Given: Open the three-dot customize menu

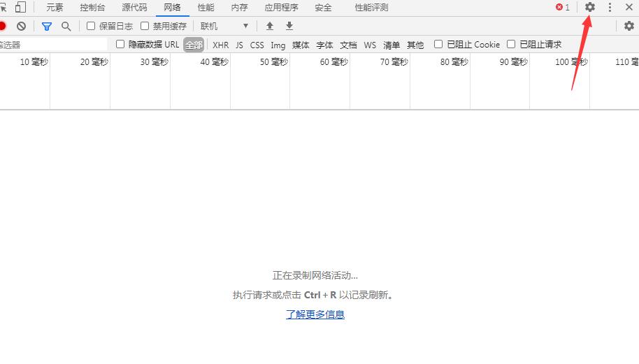Looking at the screenshot, I should click(x=610, y=7).
